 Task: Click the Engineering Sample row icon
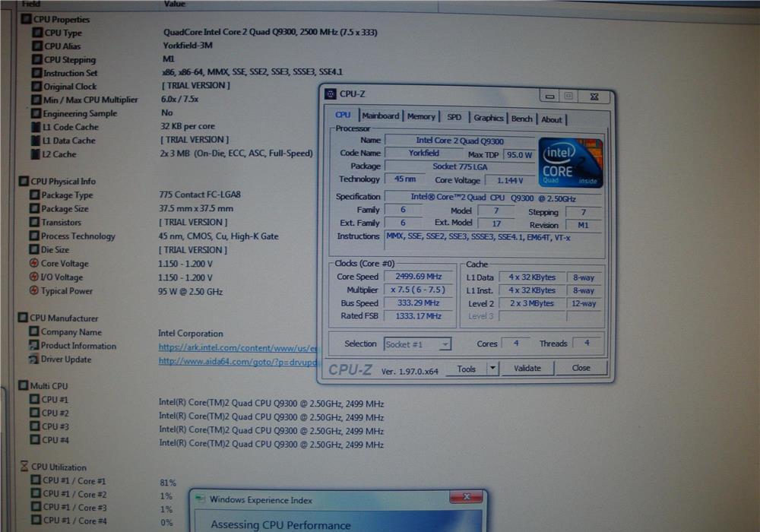36,113
